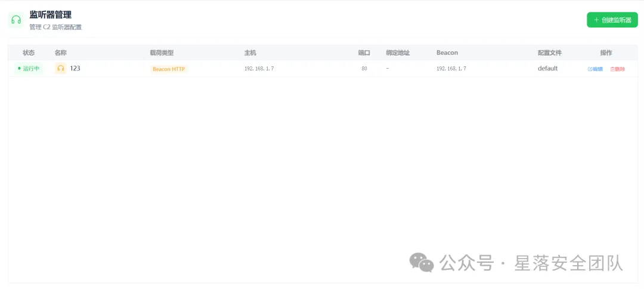Click the green dot in 运行中 status tag
Image resolution: width=644 pixels, height=289 pixels.
(19, 68)
